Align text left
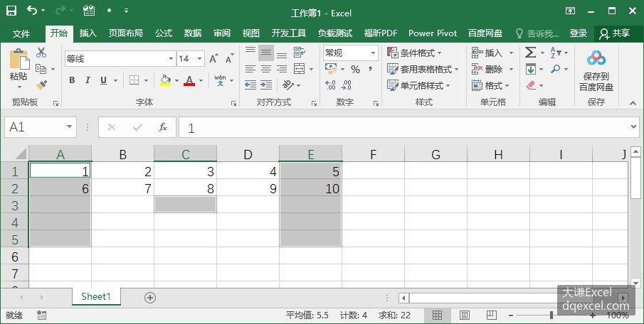 point(250,69)
